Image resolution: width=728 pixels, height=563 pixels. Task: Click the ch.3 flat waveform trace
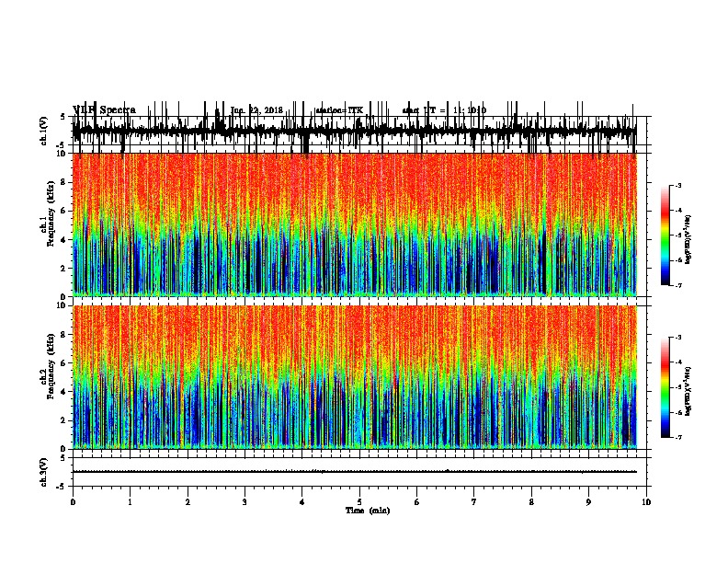(355, 472)
